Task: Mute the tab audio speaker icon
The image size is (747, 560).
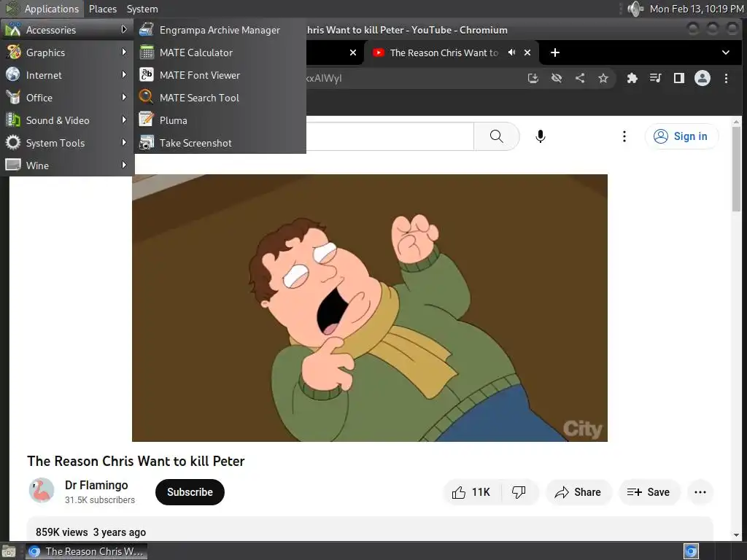Action: coord(511,52)
